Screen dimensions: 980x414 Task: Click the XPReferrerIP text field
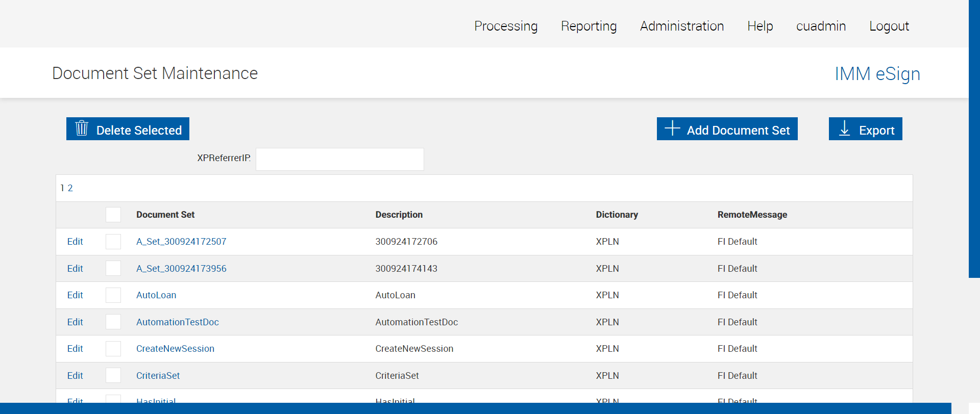coord(339,159)
